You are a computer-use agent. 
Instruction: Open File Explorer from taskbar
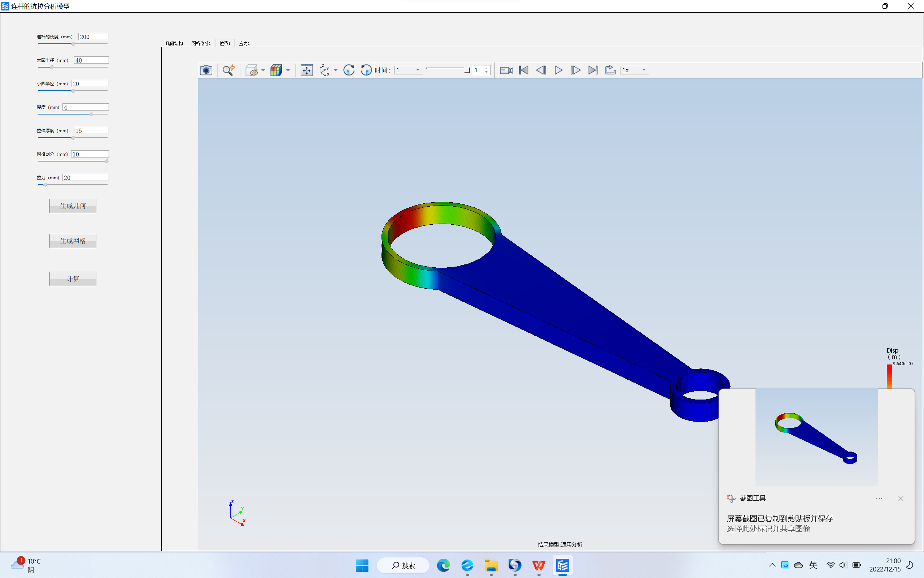[491, 565]
